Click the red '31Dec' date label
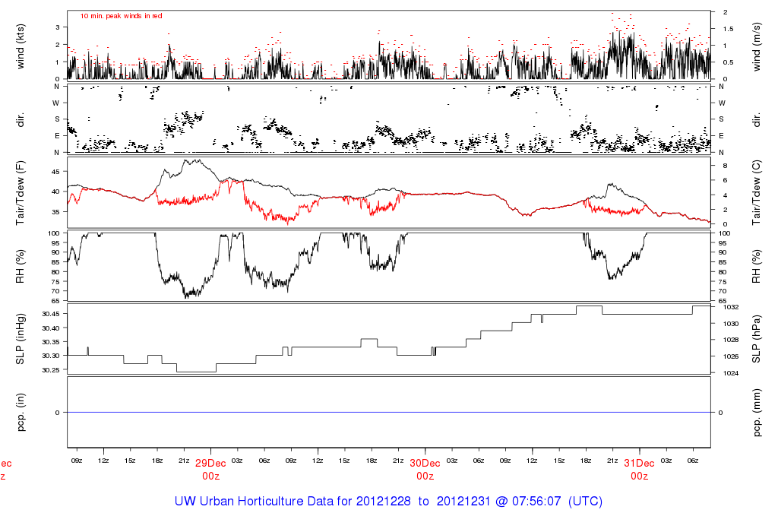Viewport: 778px width, 532px height. (639, 463)
